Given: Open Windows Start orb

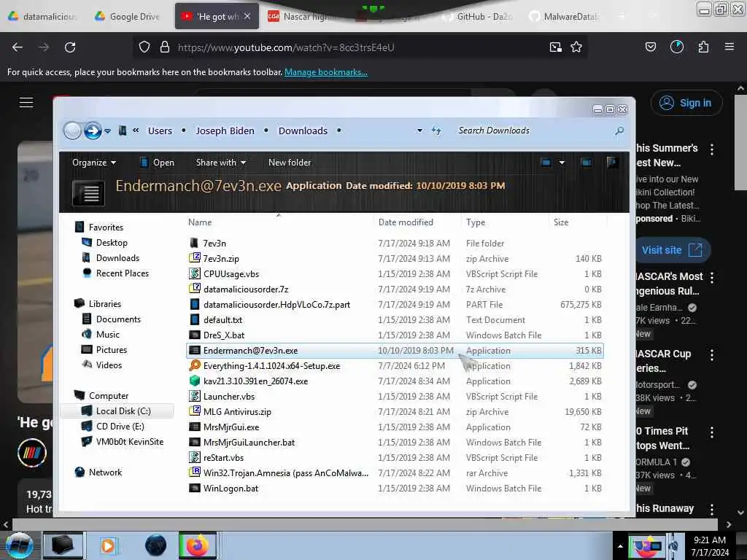Looking at the screenshot, I should (x=19, y=545).
